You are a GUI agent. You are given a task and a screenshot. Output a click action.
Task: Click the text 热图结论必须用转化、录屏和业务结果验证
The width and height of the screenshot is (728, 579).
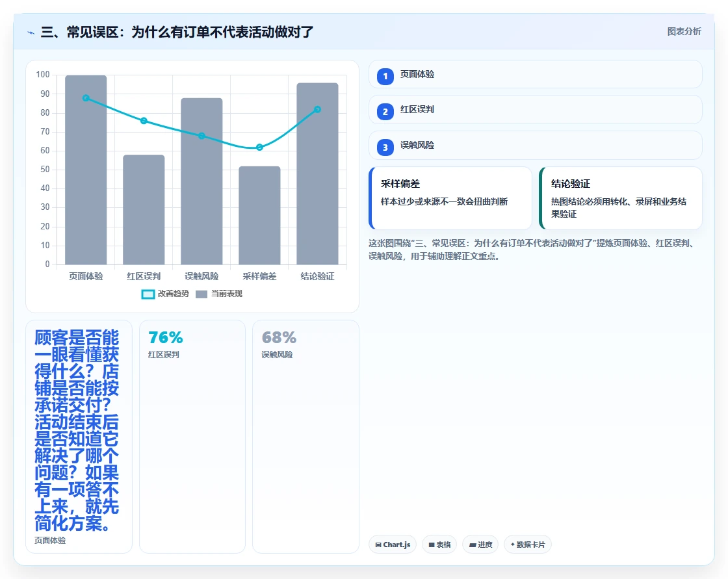pyautogui.click(x=619, y=207)
